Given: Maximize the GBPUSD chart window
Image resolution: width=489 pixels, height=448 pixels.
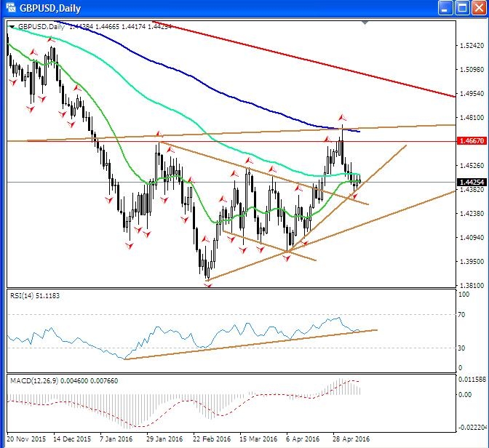Looking at the screenshot, I should pyautogui.click(x=462, y=9).
